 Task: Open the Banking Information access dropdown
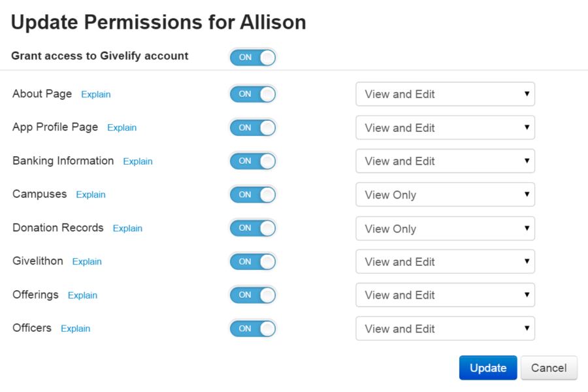coord(445,161)
